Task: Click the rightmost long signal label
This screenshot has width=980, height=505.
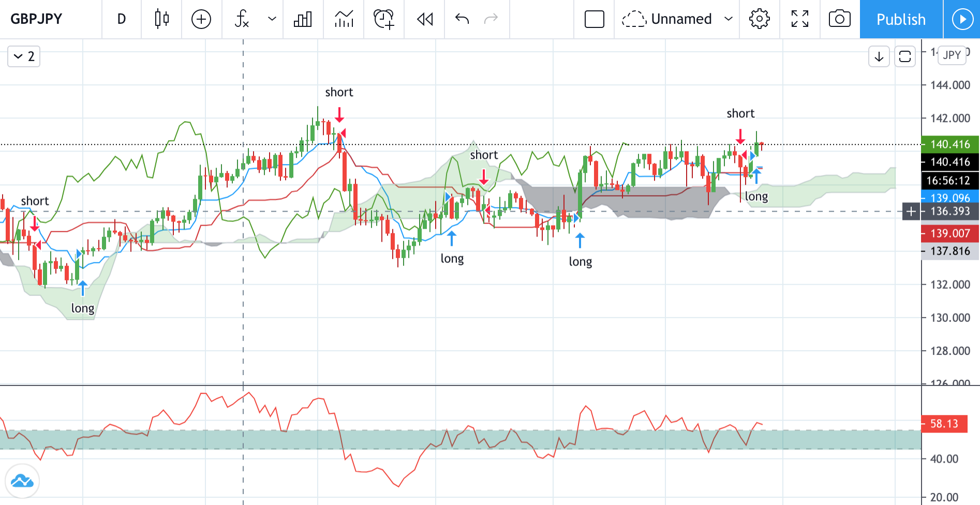Action: point(756,197)
